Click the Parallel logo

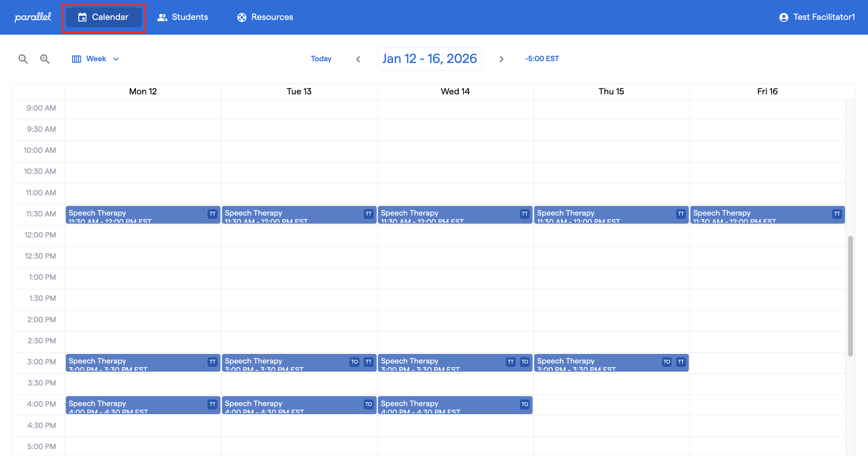33,17
